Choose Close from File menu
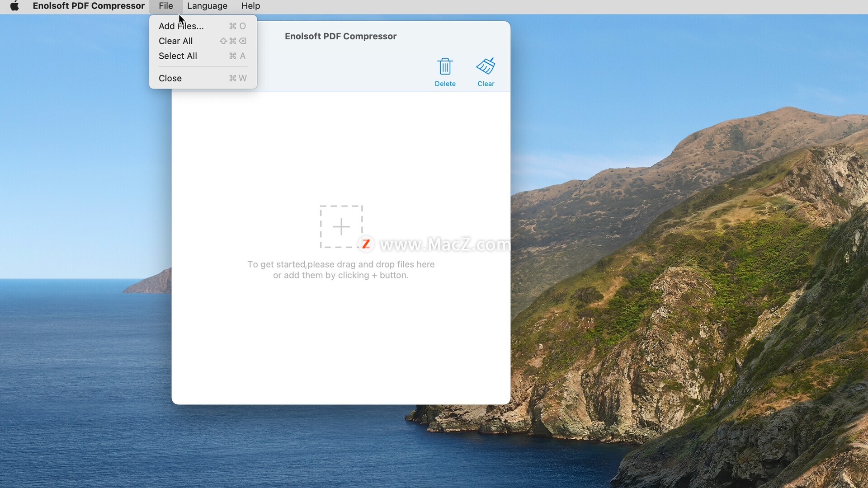 pos(203,78)
